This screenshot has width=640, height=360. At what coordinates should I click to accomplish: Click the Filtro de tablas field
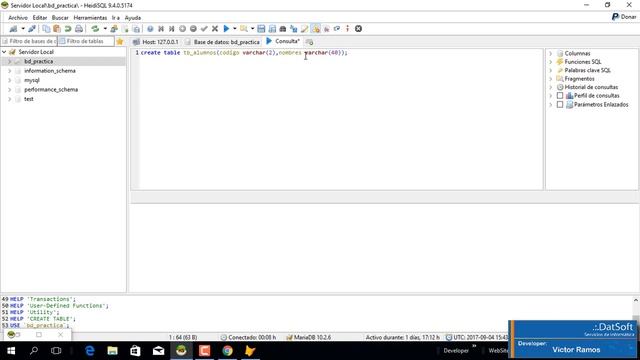86,41
